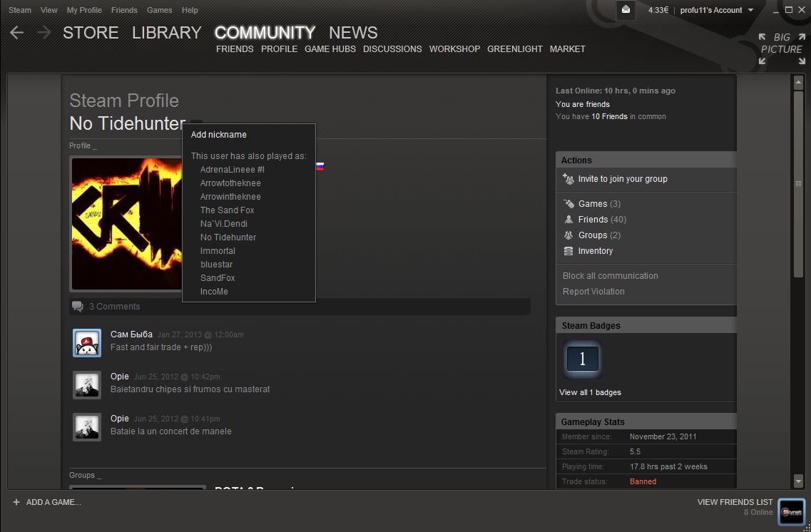The image size is (811, 532).
Task: Click the alias 'AdrenaLineee #l'
Action: pos(233,170)
